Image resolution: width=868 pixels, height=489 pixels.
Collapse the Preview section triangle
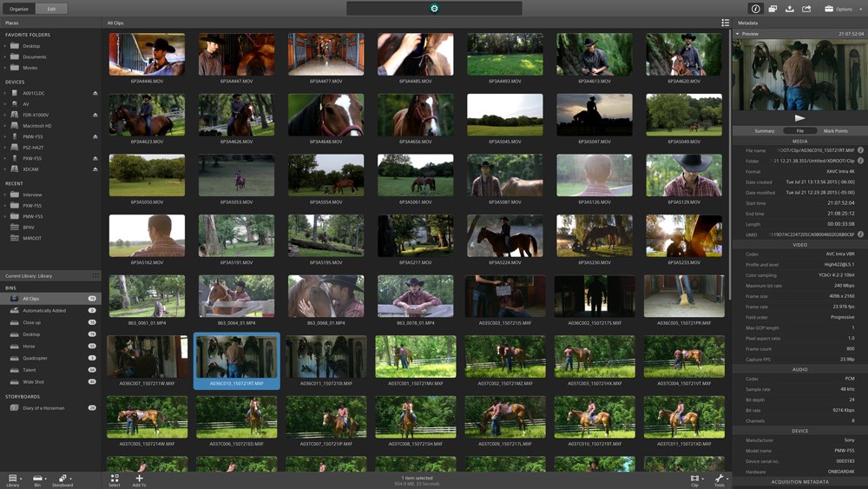click(737, 34)
